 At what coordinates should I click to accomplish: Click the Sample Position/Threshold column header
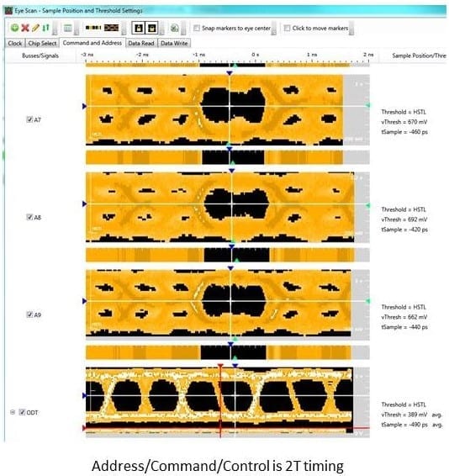pyautogui.click(x=419, y=56)
